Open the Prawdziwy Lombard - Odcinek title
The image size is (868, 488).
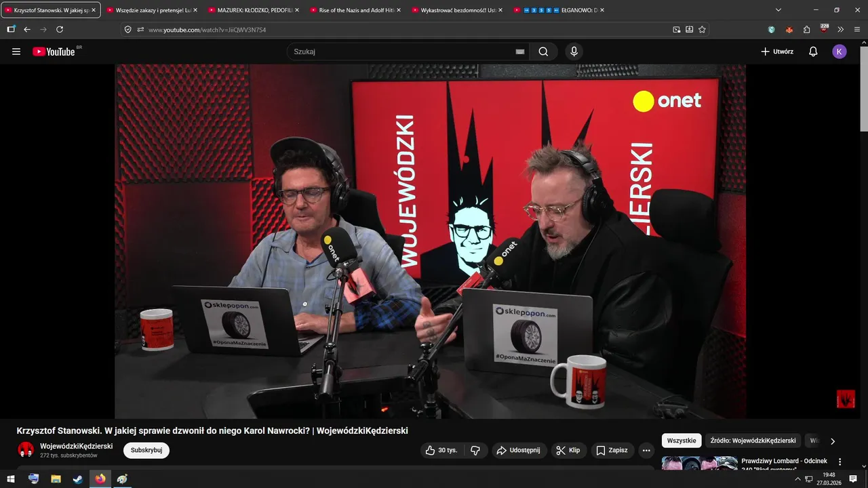pyautogui.click(x=784, y=464)
